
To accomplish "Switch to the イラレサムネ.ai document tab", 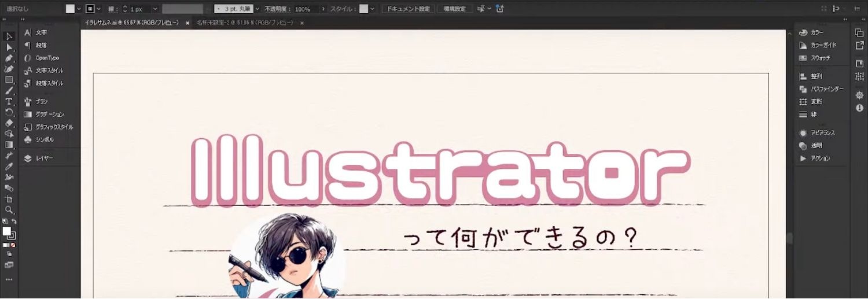I will click(x=131, y=23).
